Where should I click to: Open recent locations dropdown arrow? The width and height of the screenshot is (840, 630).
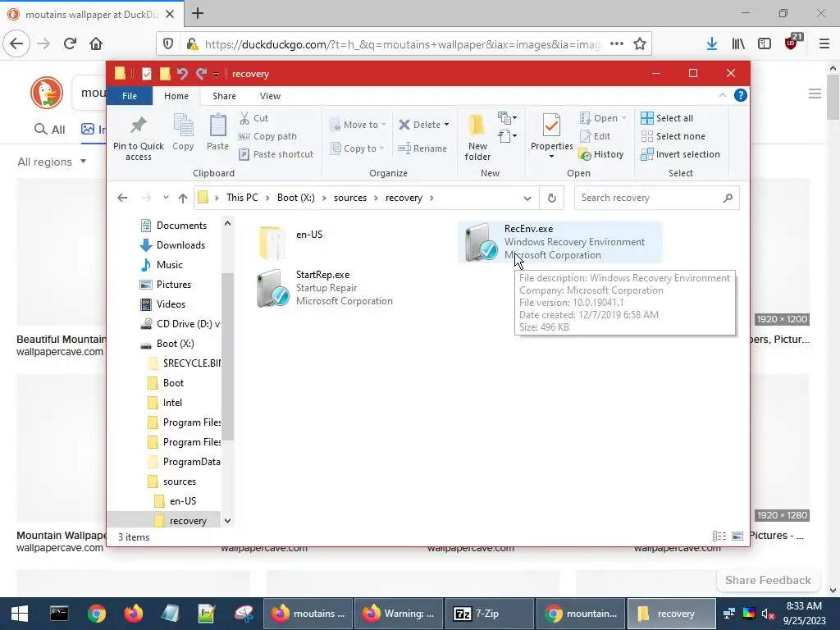click(x=166, y=198)
